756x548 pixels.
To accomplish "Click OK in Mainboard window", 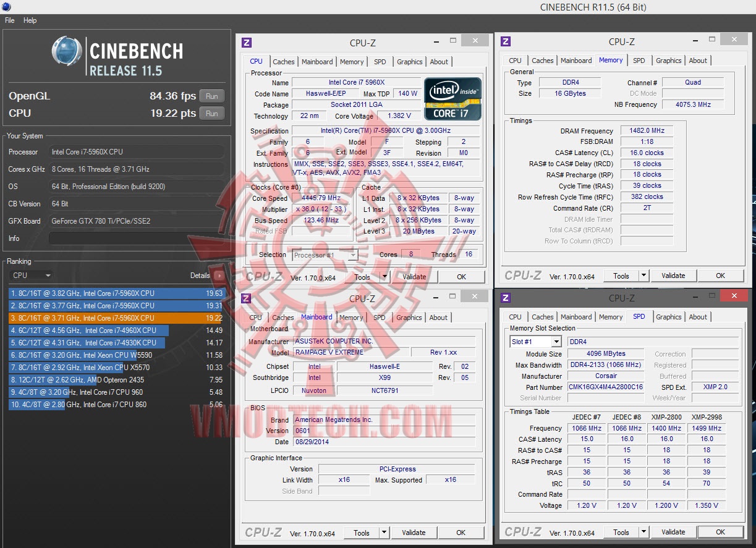I will tap(461, 533).
